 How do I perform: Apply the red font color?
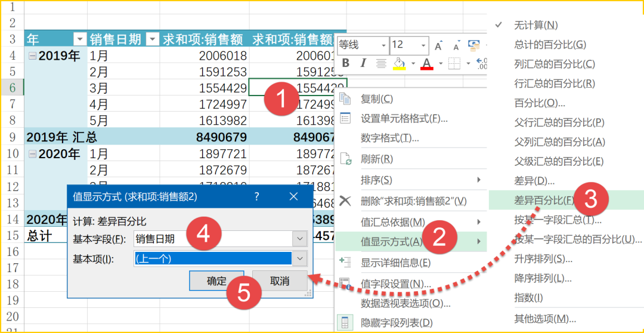pyautogui.click(x=427, y=63)
